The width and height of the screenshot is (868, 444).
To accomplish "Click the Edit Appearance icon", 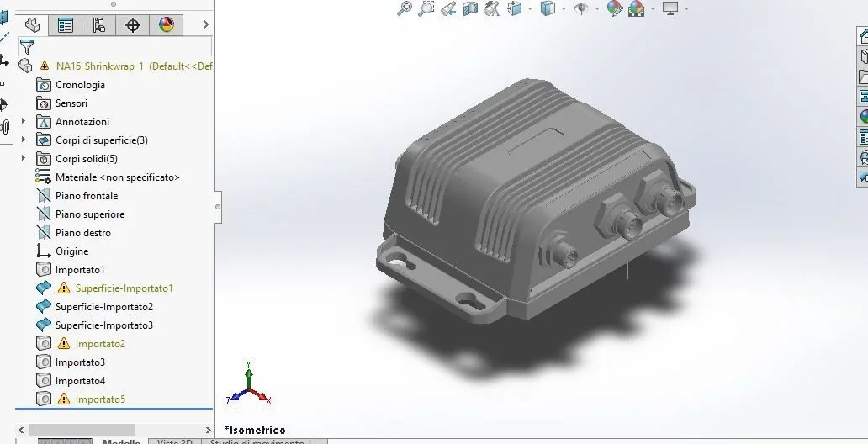I will 615,8.
